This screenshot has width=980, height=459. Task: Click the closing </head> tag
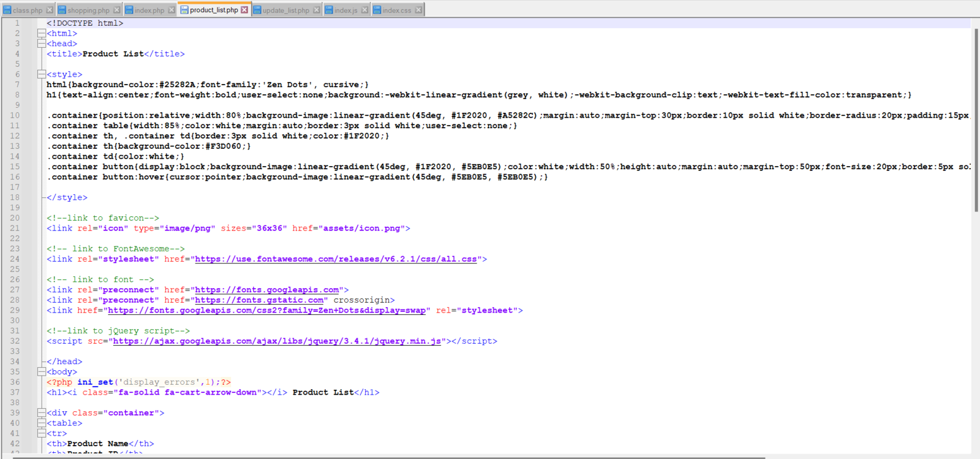pyautogui.click(x=65, y=362)
